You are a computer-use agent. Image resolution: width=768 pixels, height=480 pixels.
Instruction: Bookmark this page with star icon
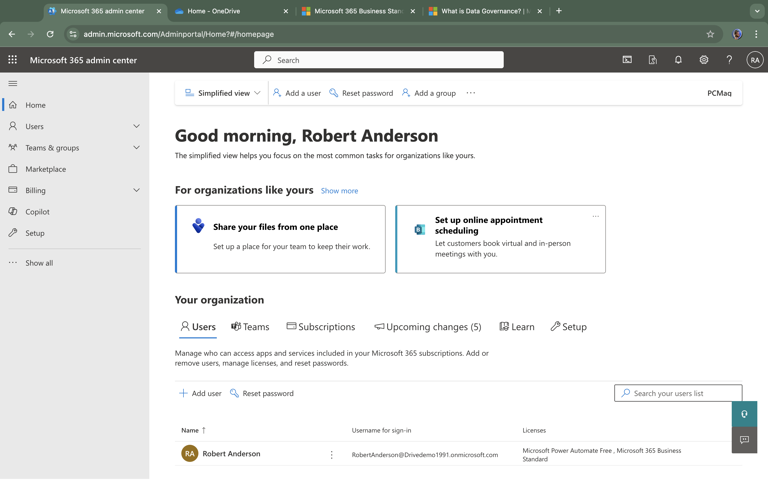tap(710, 34)
